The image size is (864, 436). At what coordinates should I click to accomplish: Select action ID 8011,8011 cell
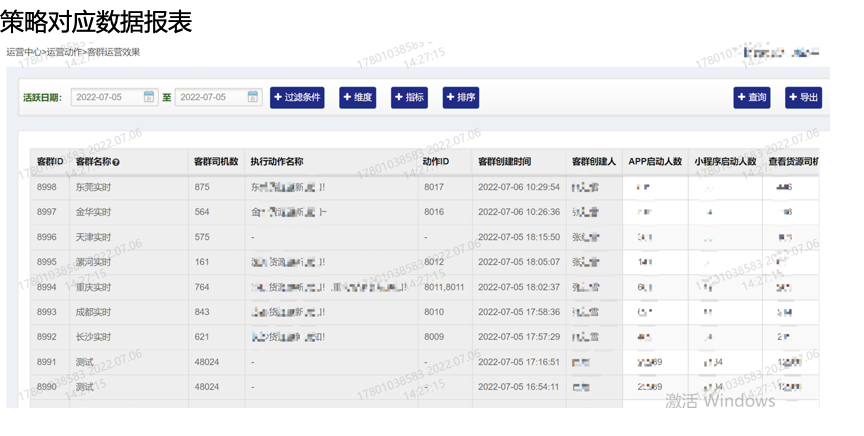[x=444, y=287]
